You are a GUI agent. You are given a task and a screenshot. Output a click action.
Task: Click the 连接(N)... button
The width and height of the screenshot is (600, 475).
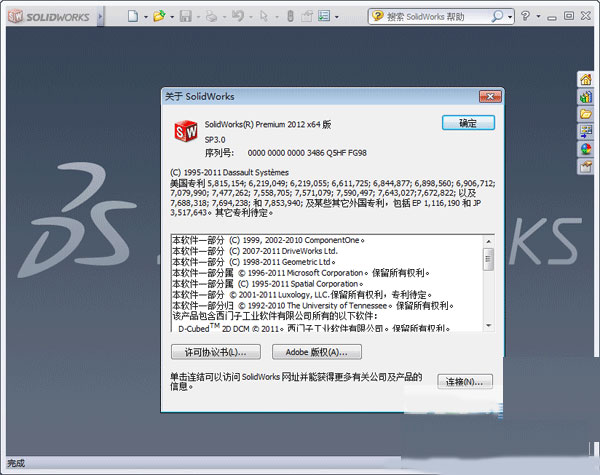coord(465,382)
